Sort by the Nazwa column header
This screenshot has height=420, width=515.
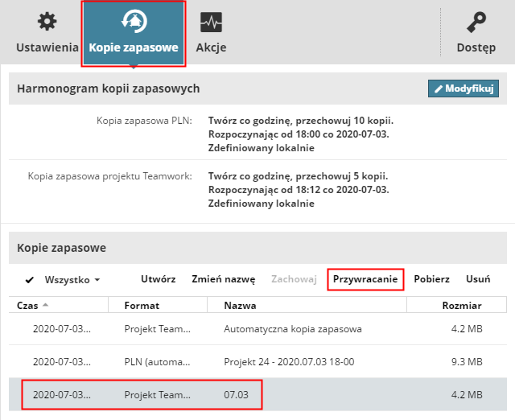pyautogui.click(x=240, y=306)
